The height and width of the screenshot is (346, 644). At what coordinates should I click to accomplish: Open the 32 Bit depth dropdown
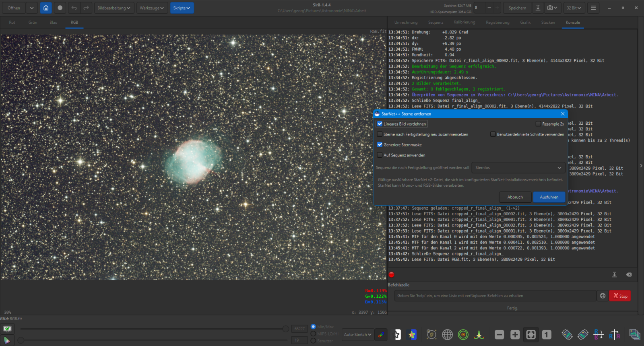click(574, 8)
